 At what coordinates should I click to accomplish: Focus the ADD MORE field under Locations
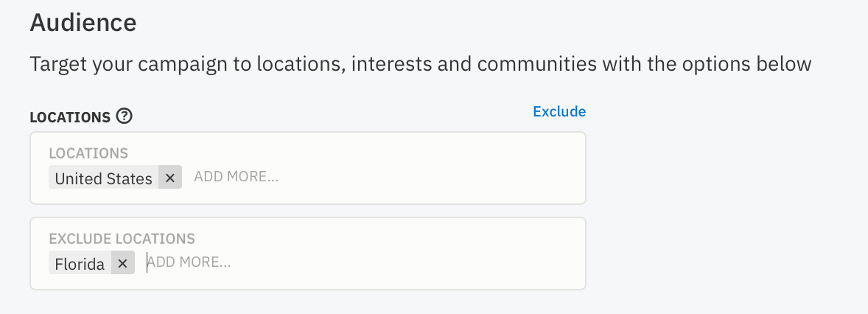[x=237, y=177]
